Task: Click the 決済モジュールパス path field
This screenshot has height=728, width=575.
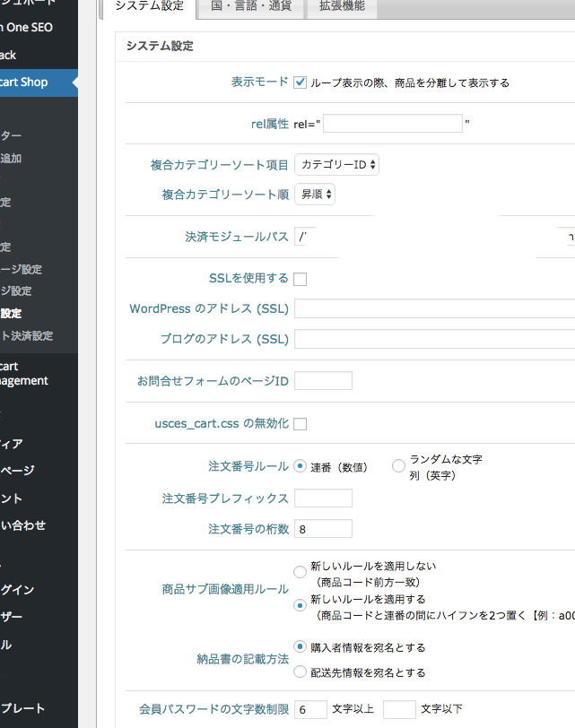Action: 435,237
